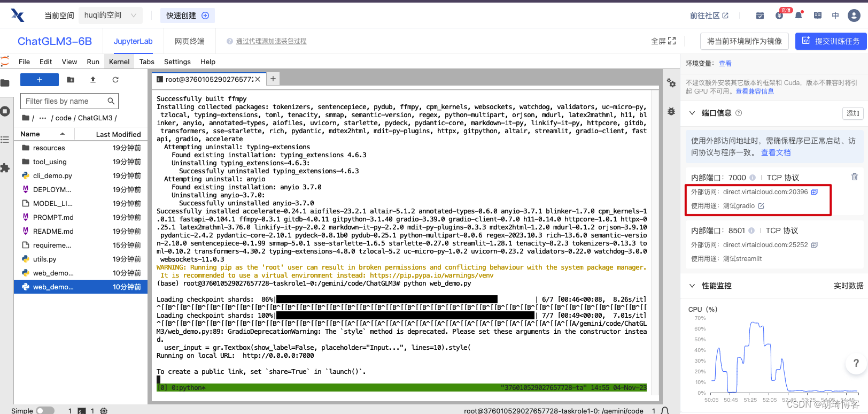Toggle fullscreen with 全屏

click(x=663, y=41)
